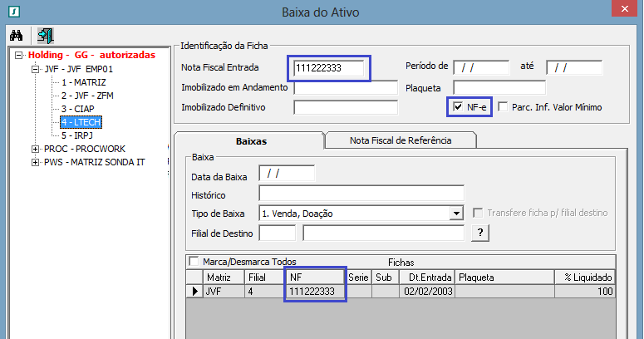Click the 100 value in % Liquidado
Screen dimensions: 644x339
585,292
